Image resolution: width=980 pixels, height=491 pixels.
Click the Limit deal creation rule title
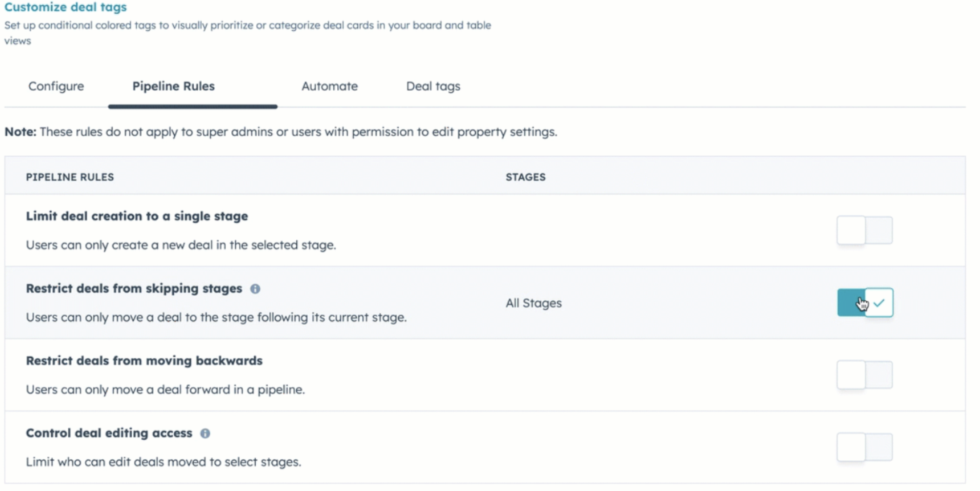(137, 216)
